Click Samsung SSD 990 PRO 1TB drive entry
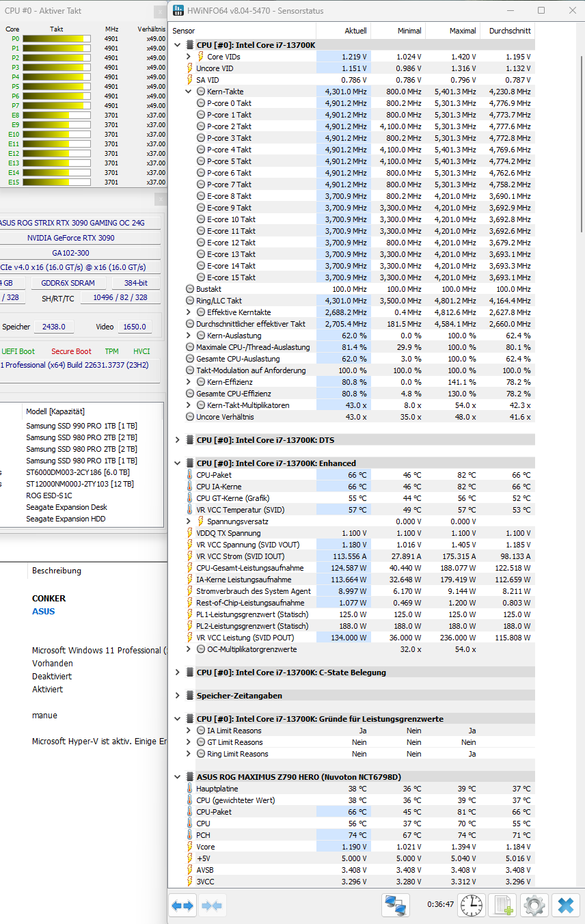 pos(81,426)
